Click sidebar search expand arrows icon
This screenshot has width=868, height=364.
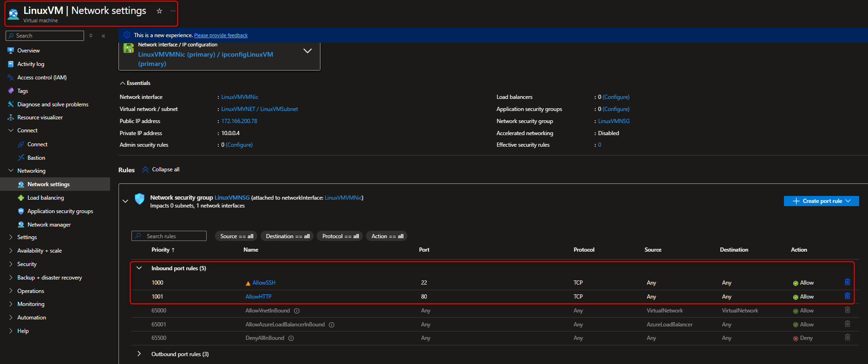(91, 36)
